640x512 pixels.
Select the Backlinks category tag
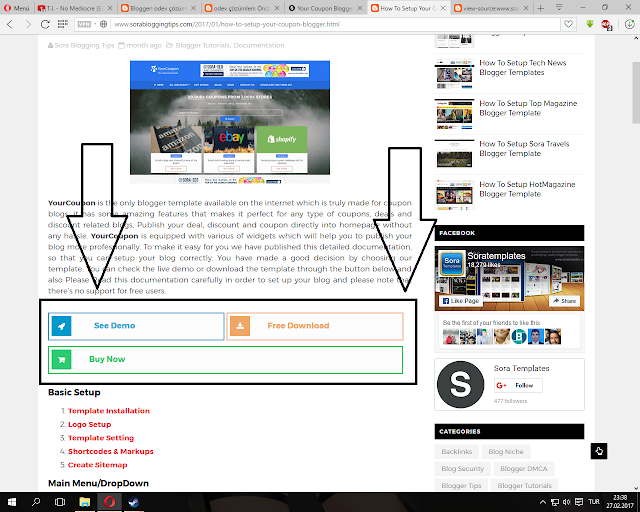point(456,452)
